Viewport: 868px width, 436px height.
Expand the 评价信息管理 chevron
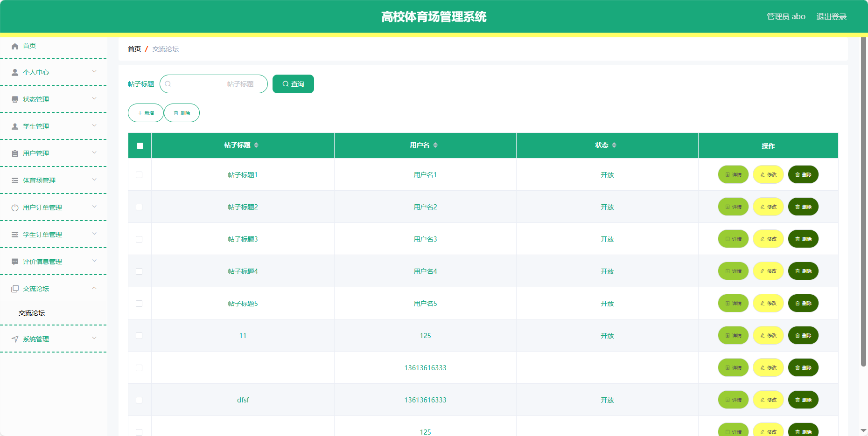[94, 261]
